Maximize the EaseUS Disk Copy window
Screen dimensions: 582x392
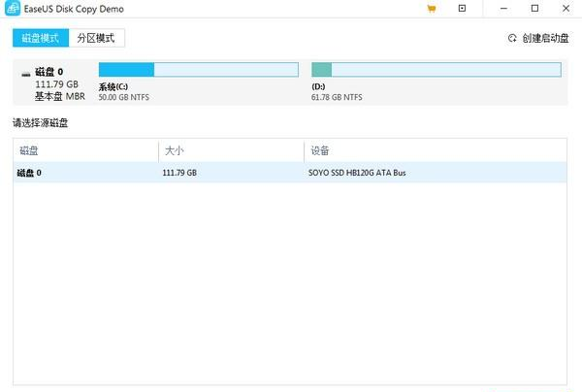click(534, 9)
